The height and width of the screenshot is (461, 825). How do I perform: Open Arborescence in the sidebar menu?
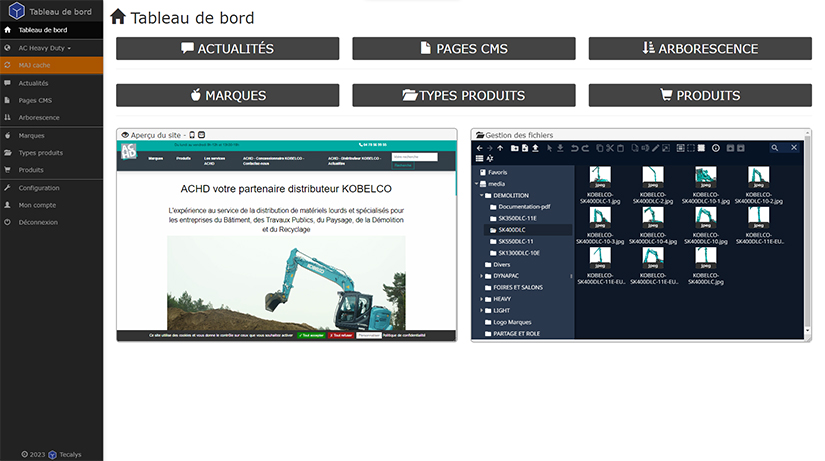pos(52,118)
